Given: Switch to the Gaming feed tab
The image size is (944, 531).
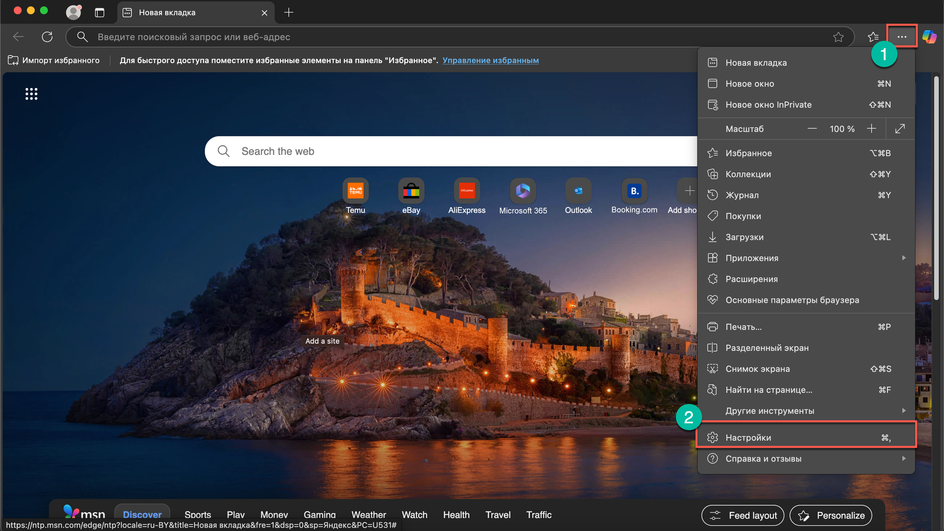Looking at the screenshot, I should click(x=320, y=515).
